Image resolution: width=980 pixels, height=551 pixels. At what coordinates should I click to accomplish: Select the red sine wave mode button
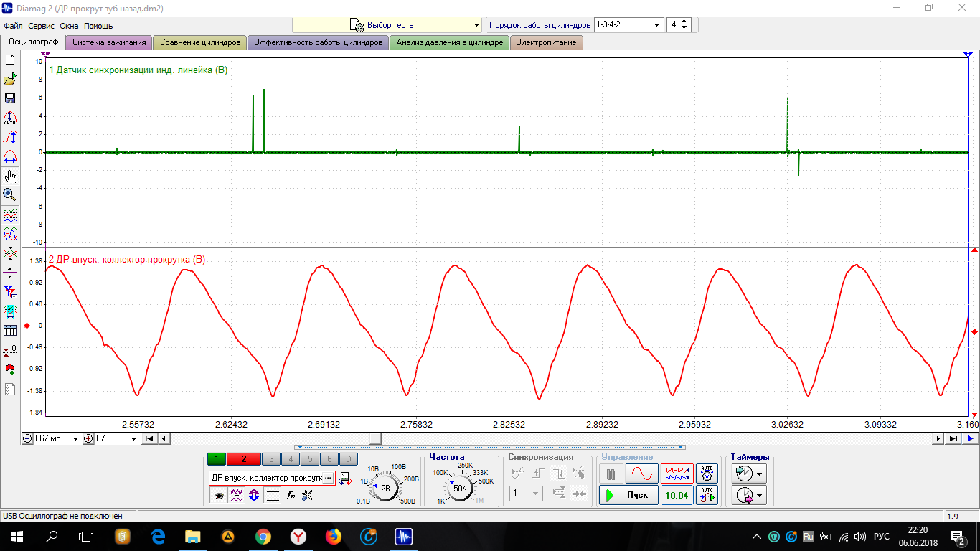641,474
